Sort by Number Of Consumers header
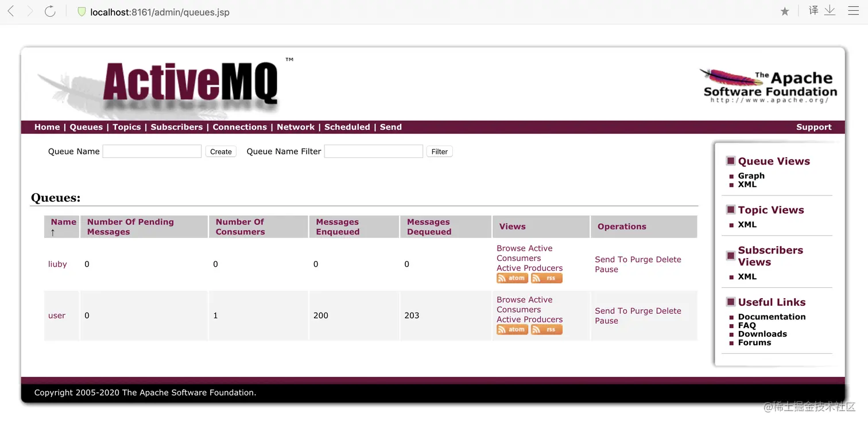 point(240,227)
